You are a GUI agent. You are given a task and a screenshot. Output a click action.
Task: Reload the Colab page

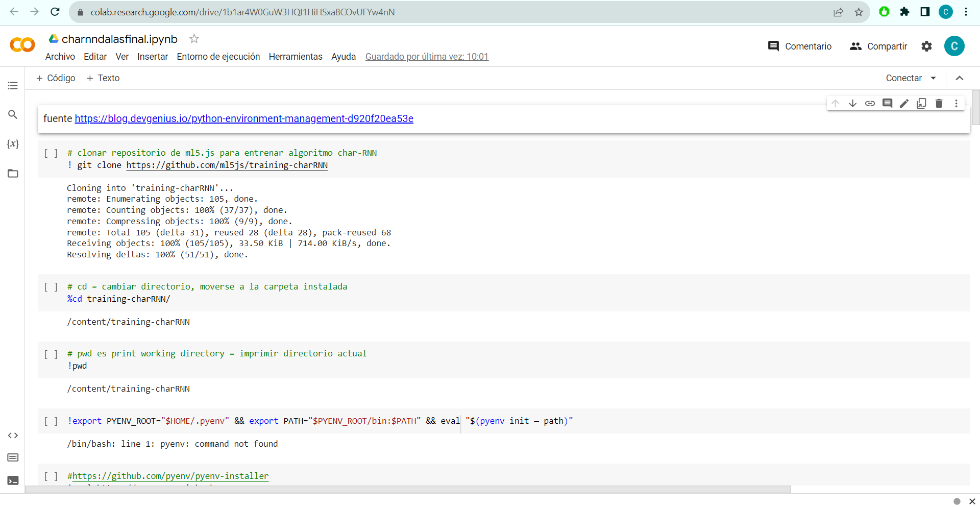55,12
